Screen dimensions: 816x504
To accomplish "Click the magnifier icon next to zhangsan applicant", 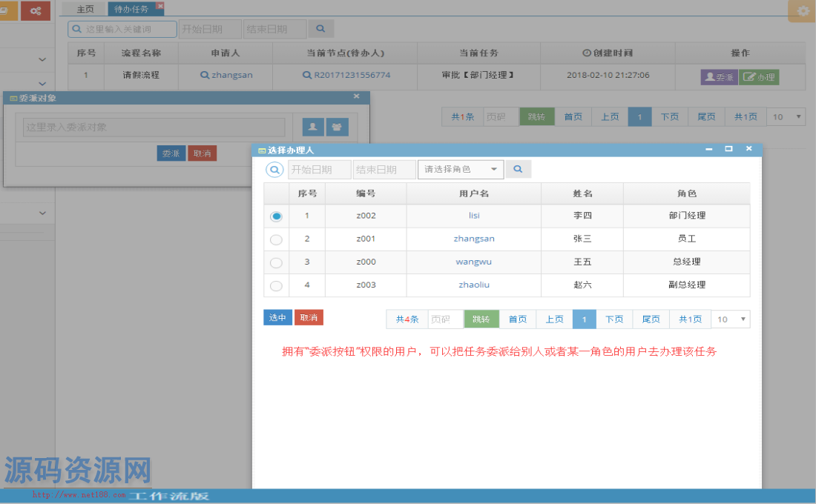I will 205,75.
